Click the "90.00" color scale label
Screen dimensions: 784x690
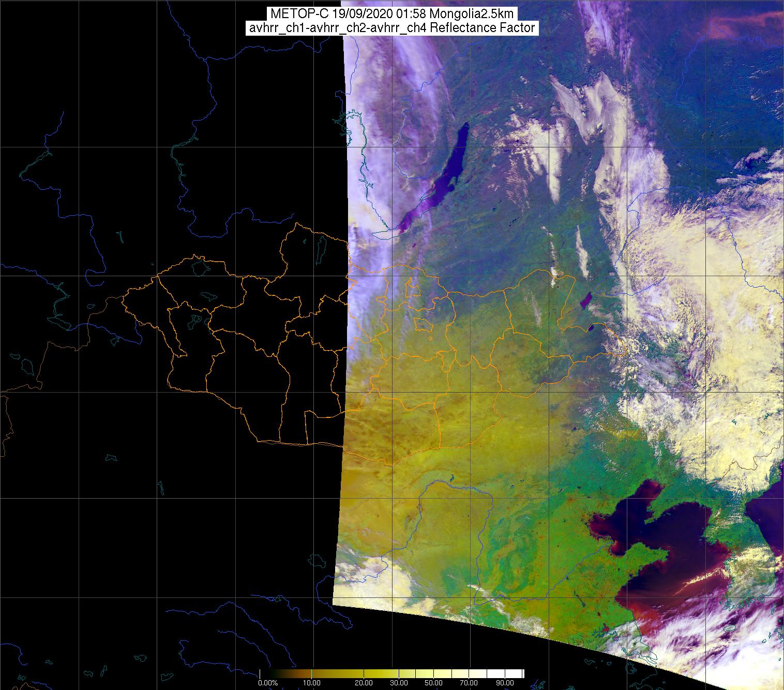pyautogui.click(x=505, y=683)
